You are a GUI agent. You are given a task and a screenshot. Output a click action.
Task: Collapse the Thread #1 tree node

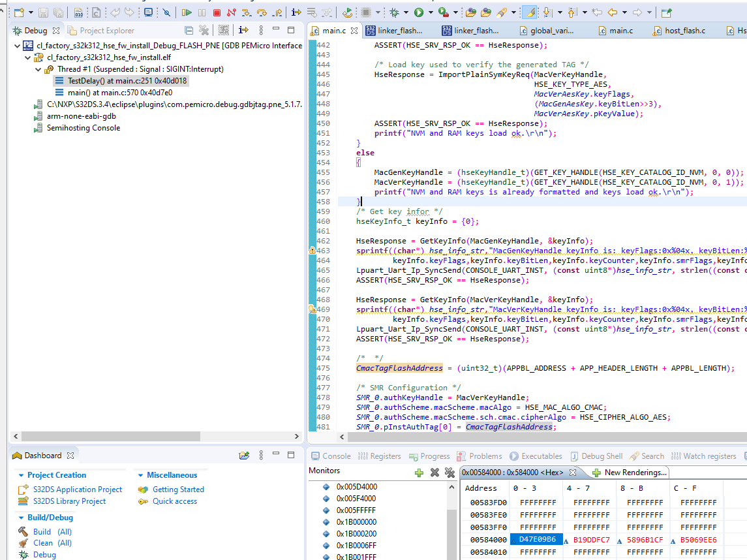38,69
